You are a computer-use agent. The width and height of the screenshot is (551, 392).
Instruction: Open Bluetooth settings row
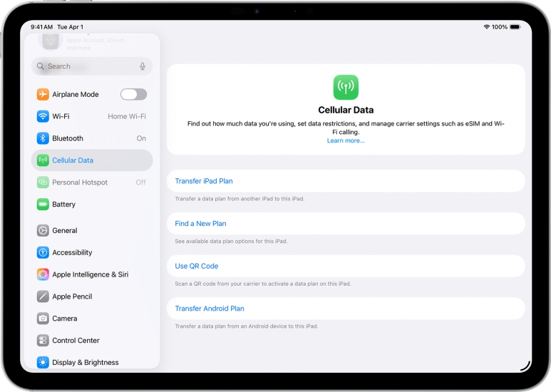(92, 138)
